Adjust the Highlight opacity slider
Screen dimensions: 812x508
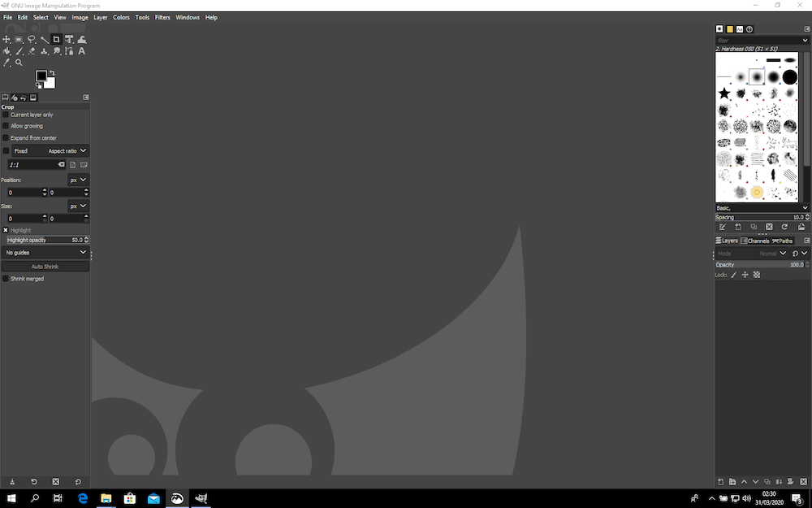(x=48, y=240)
